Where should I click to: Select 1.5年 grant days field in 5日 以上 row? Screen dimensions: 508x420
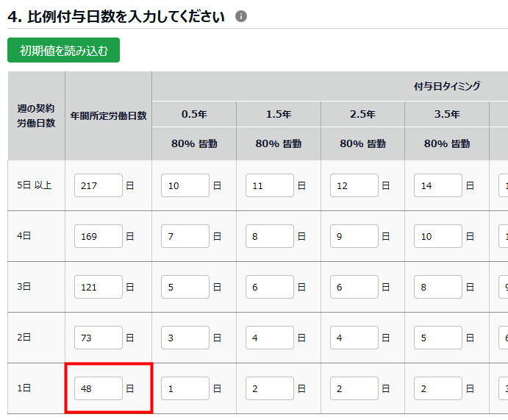tap(270, 185)
